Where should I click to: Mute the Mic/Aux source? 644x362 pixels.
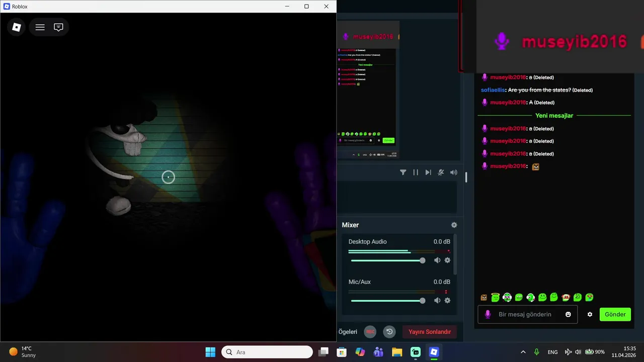coord(437,301)
